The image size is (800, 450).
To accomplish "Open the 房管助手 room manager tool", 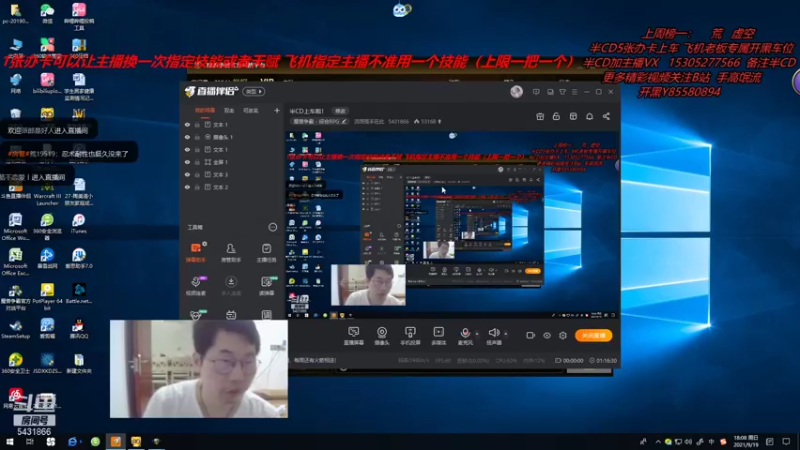I will (x=231, y=253).
